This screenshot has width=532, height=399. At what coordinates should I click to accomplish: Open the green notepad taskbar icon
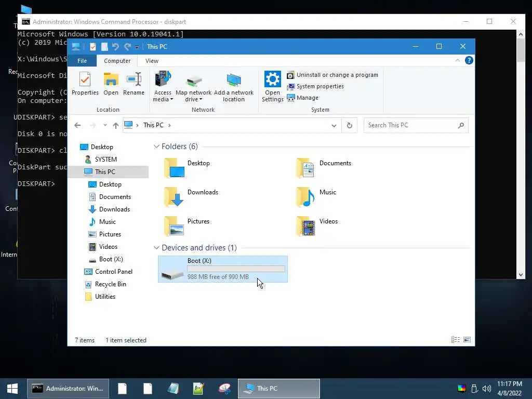198,389
